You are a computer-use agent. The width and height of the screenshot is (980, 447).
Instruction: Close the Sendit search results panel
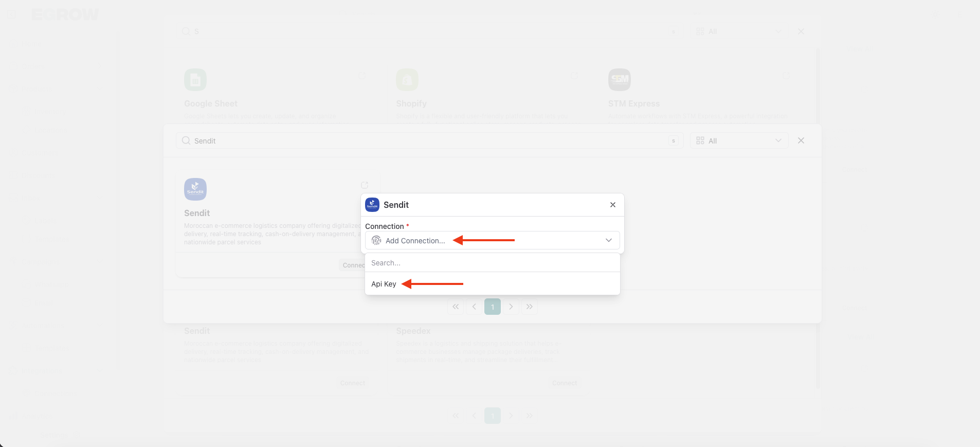click(801, 140)
